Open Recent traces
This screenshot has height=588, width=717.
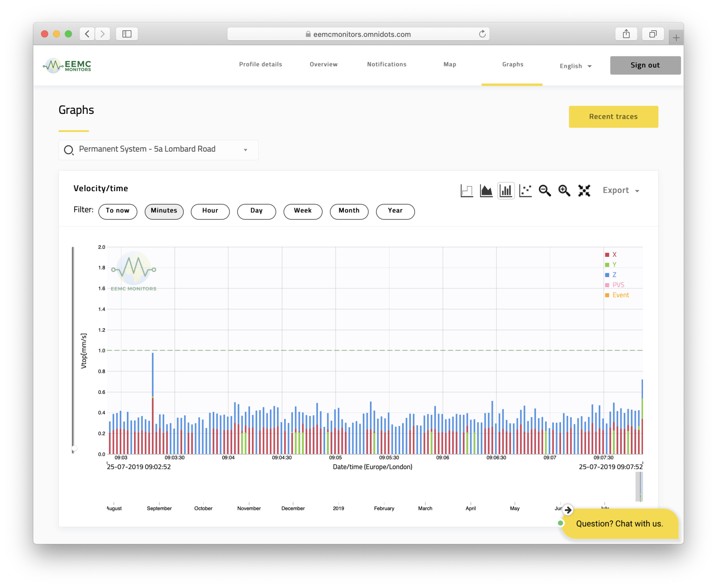click(x=613, y=117)
